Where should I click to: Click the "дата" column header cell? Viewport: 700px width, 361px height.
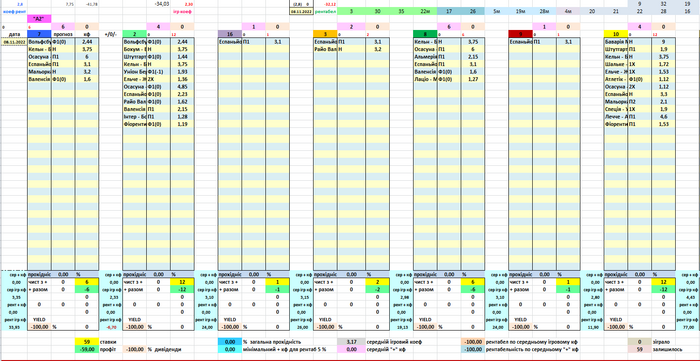pos(14,34)
